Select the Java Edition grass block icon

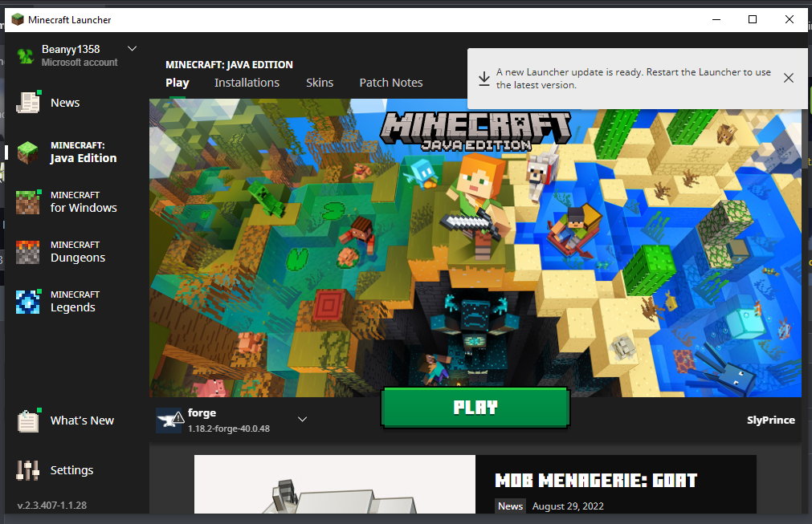coord(28,152)
